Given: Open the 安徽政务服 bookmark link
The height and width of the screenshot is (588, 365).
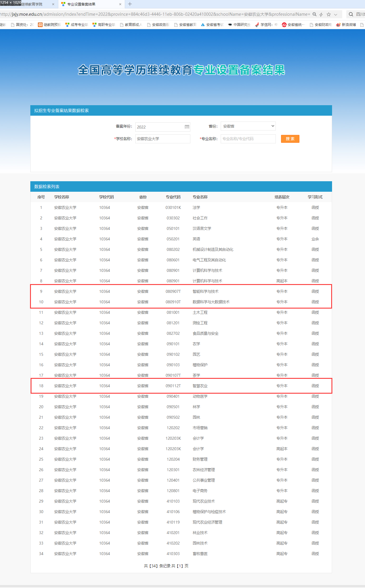Looking at the screenshot, I should (x=158, y=25).
